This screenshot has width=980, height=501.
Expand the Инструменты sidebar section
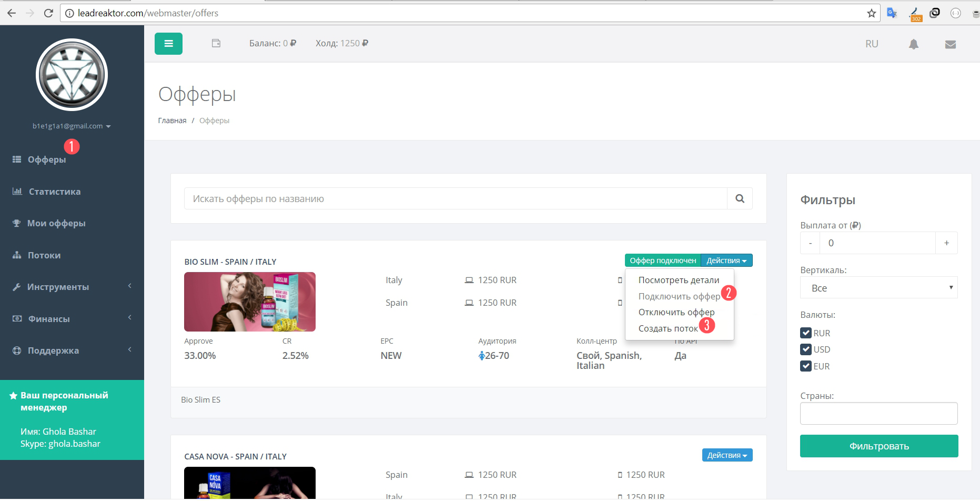coord(58,287)
